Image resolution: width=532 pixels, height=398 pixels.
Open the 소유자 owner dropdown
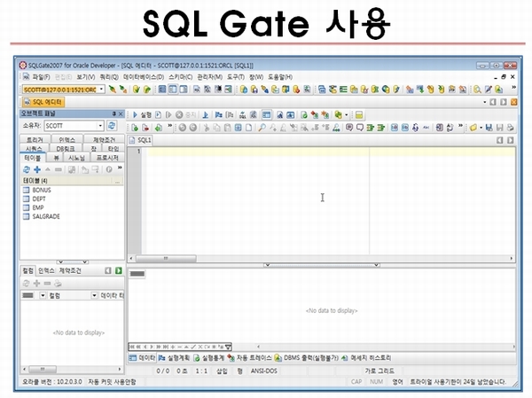pyautogui.click(x=100, y=126)
